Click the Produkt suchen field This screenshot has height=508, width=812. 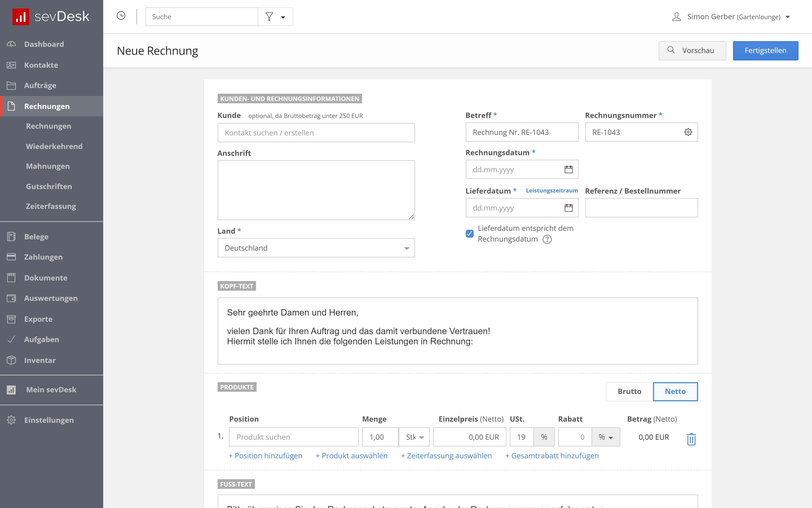click(294, 437)
